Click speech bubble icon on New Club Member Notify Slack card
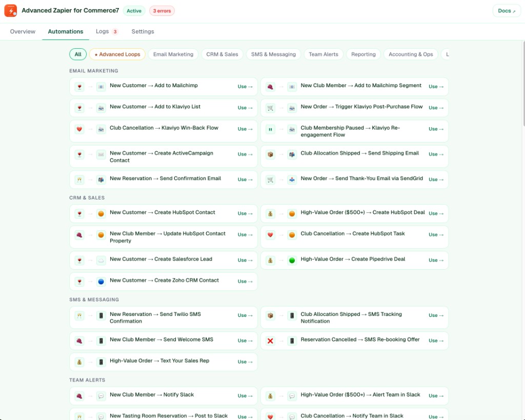 point(101,396)
